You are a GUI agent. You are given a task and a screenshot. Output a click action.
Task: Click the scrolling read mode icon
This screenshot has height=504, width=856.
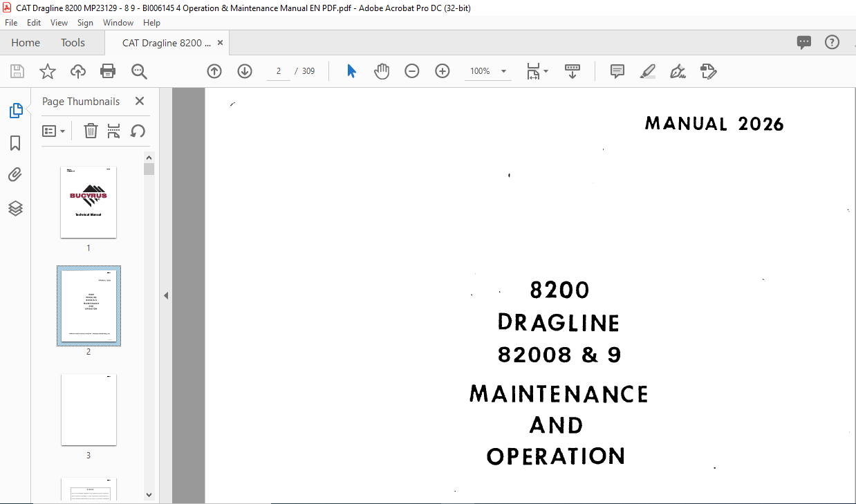tap(573, 71)
